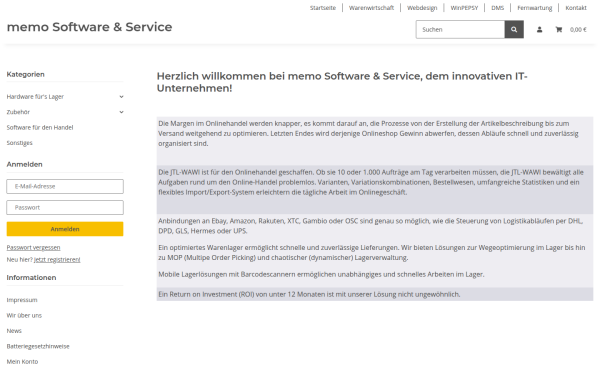Screen dimensions: 600x375
Task: Open Kontakt menu item
Action: 576,8
